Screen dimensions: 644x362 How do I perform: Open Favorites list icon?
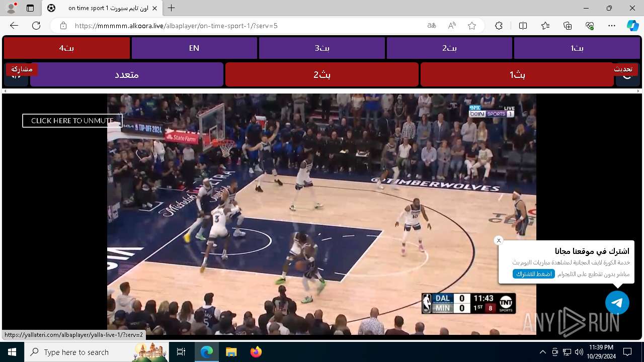(x=545, y=26)
